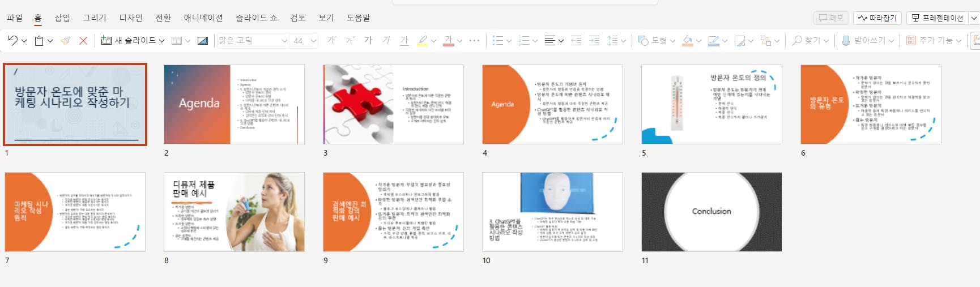
Task: Start 프레젠테이션 presentation mode
Action: [938, 18]
